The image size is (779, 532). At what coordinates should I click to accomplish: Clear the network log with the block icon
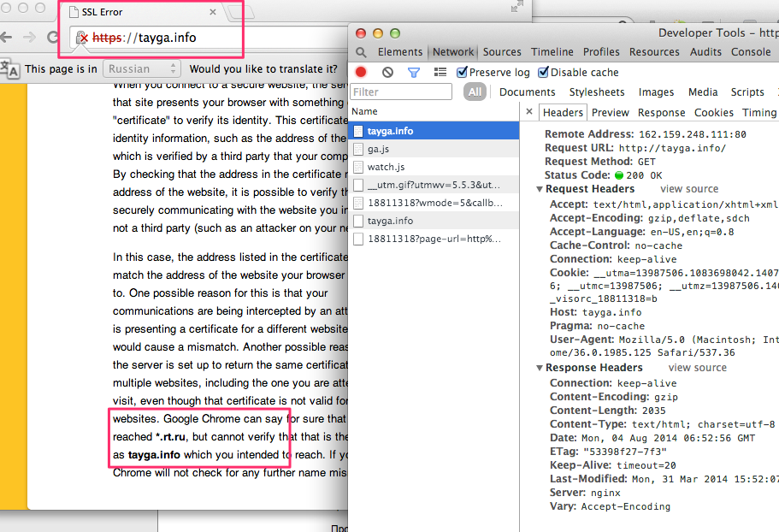[x=388, y=73]
